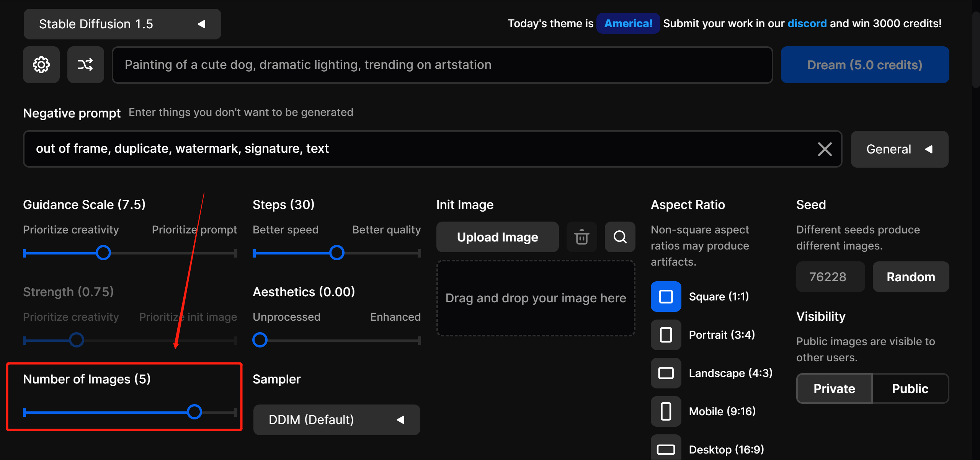
Task: Click the Upload Image button
Action: pyautogui.click(x=497, y=237)
